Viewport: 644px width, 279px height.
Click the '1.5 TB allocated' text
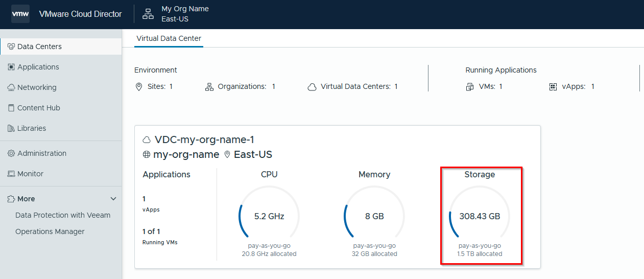point(480,254)
